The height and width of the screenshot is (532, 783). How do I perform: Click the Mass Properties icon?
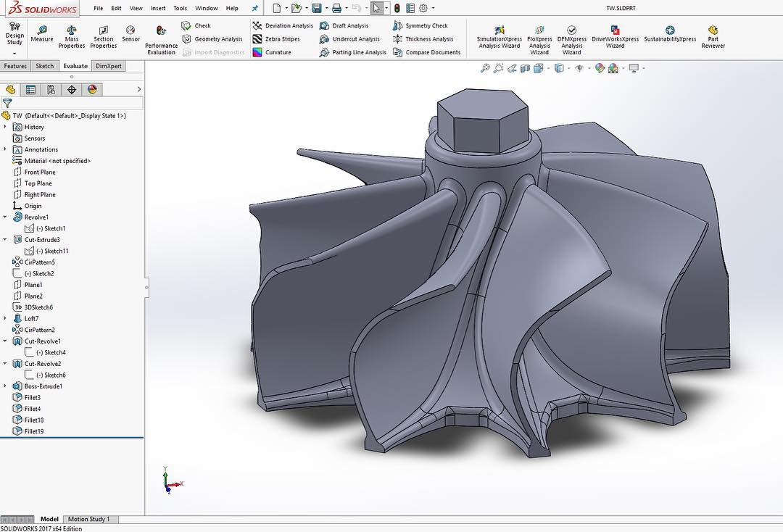coord(71,36)
